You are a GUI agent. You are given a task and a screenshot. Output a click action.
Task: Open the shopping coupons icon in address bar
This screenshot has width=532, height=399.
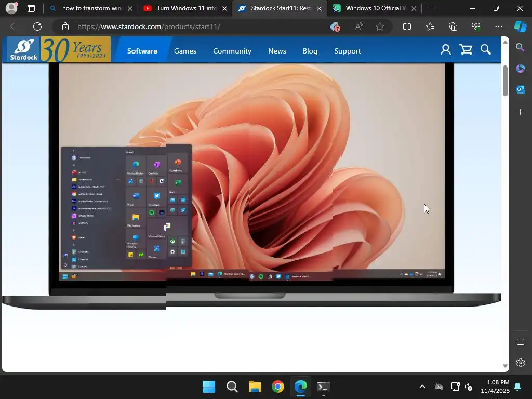pos(335,26)
